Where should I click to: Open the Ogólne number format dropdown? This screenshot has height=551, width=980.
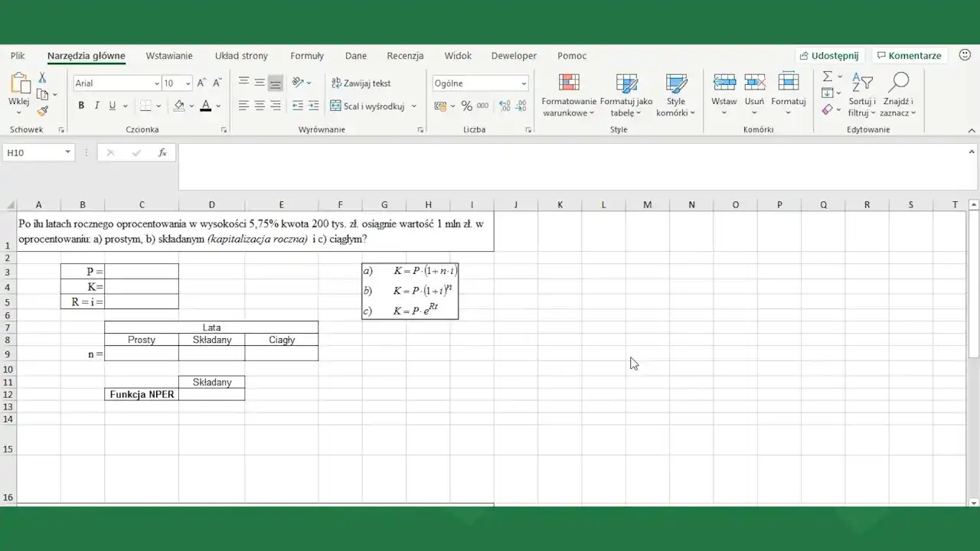pos(524,83)
